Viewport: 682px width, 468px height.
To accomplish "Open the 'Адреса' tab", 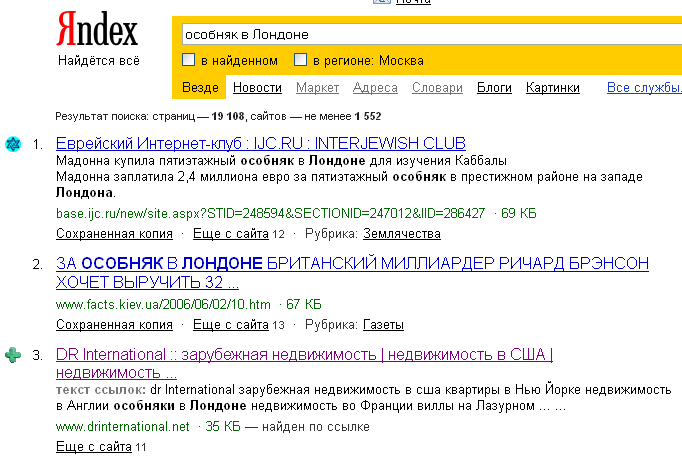I will click(375, 87).
